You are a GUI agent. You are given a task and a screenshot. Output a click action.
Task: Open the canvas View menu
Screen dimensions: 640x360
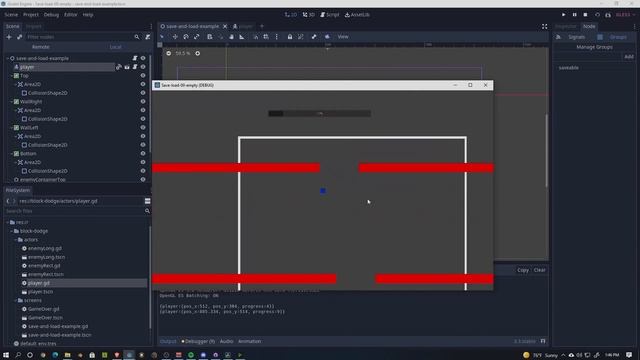(343, 37)
